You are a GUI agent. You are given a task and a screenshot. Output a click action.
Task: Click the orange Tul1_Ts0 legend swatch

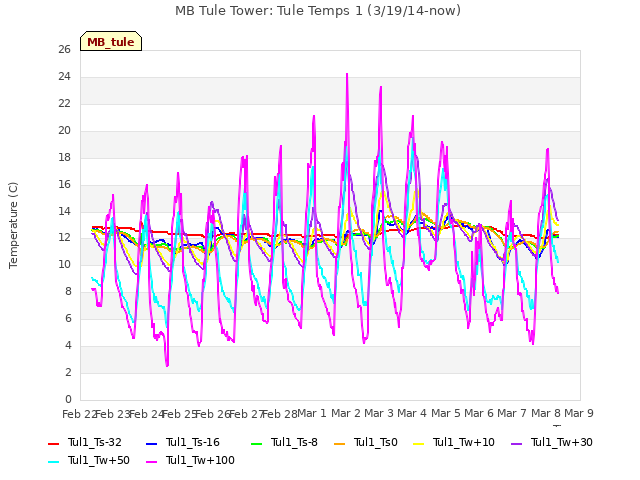click(339, 443)
